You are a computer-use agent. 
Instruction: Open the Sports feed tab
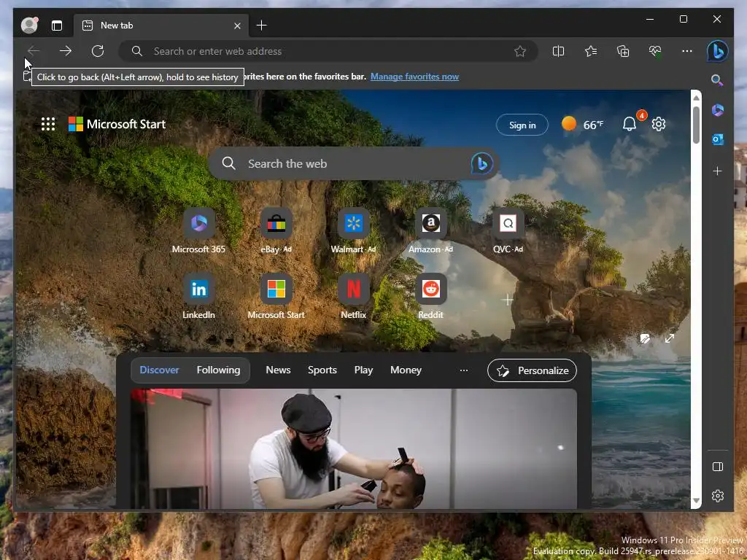click(x=322, y=370)
